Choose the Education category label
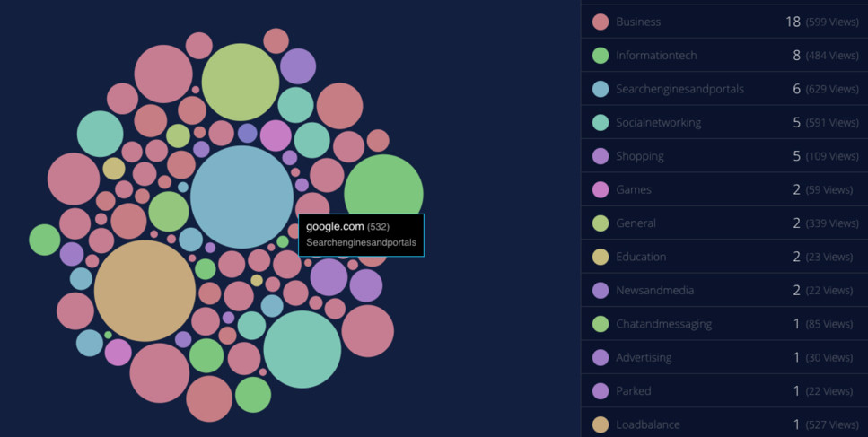Image resolution: width=868 pixels, height=437 pixels. click(641, 257)
